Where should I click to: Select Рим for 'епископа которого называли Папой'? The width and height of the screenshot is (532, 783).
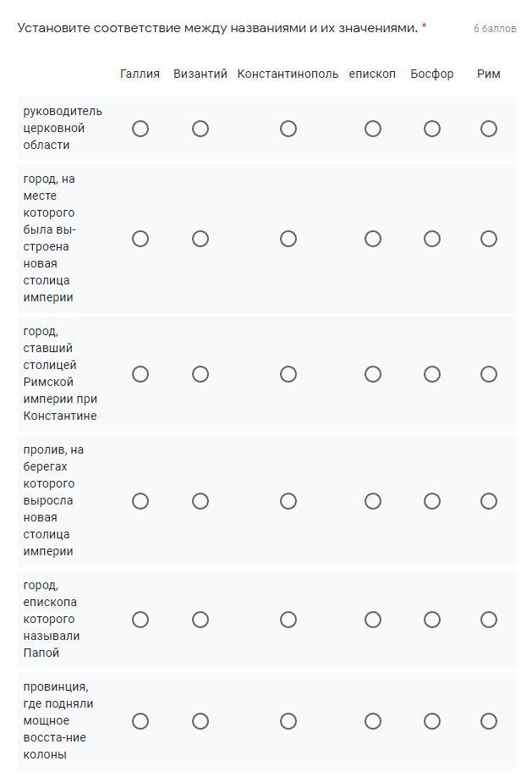coord(489,620)
